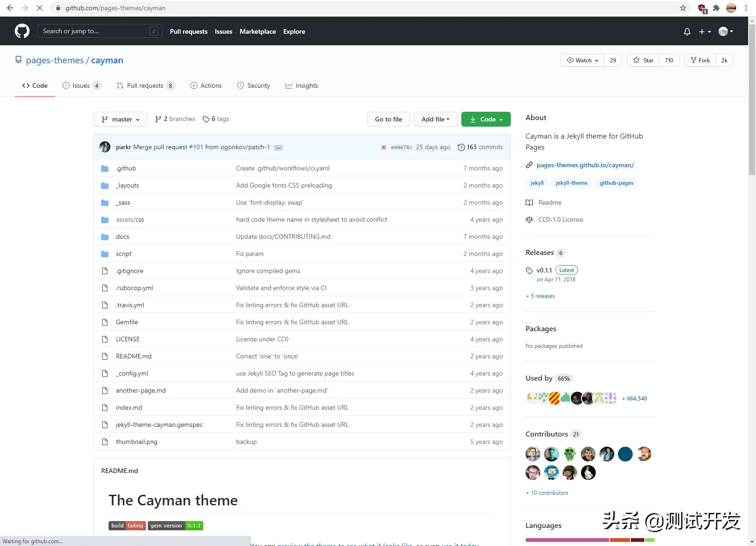Click the browser address bar
The width and height of the screenshot is (756, 546).
tap(369, 8)
